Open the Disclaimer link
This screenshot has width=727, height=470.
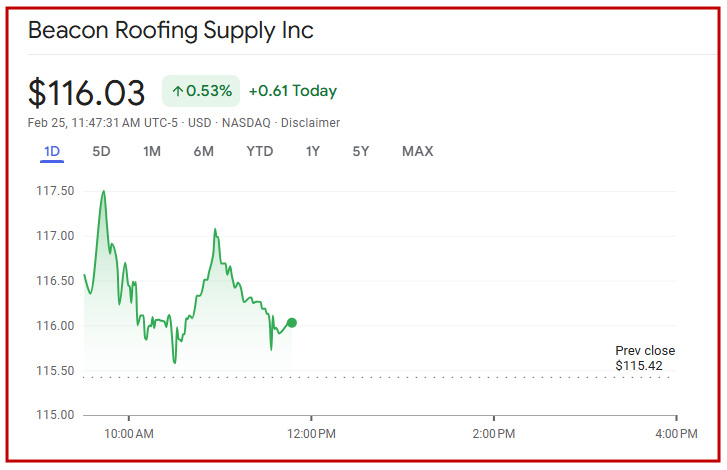pos(312,123)
